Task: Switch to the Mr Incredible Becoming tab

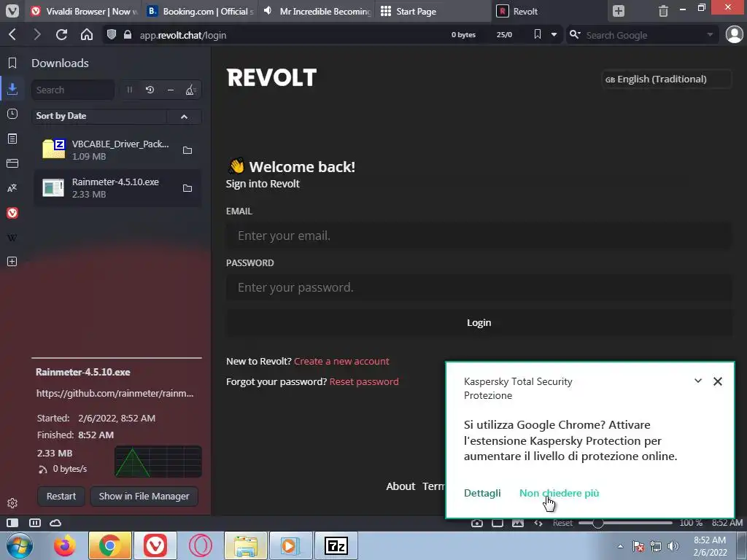Action: [317, 11]
